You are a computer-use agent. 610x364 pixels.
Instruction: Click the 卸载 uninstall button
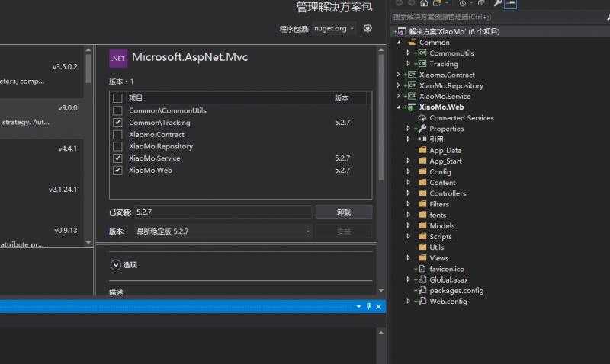(344, 212)
